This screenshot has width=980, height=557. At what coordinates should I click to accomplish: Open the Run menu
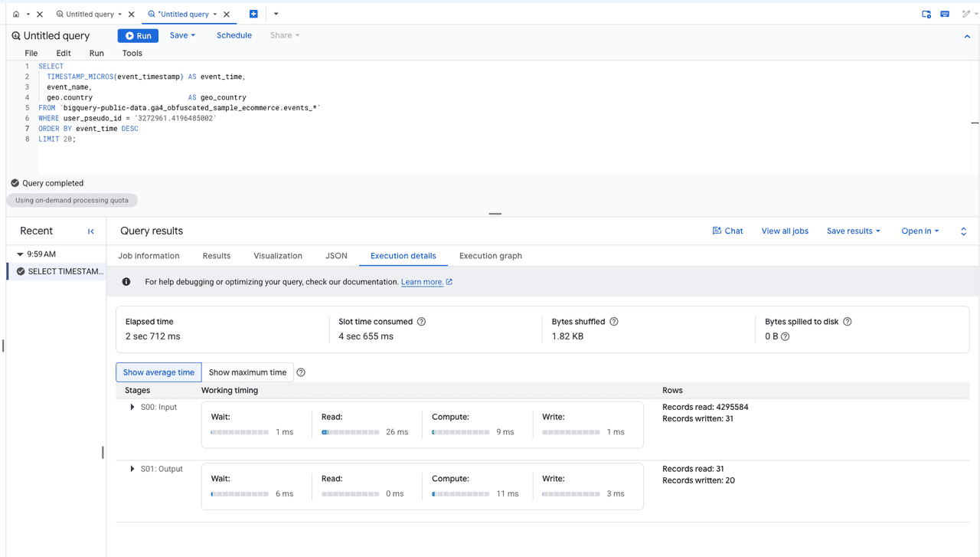96,53
